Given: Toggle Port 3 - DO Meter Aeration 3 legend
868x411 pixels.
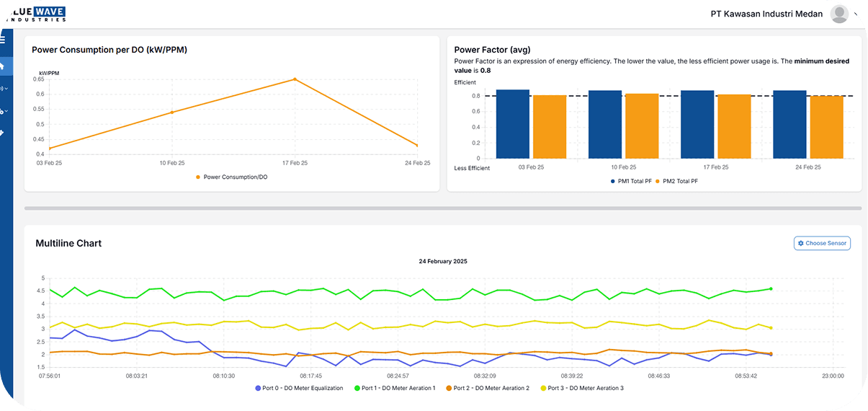Looking at the screenshot, I should point(586,388).
